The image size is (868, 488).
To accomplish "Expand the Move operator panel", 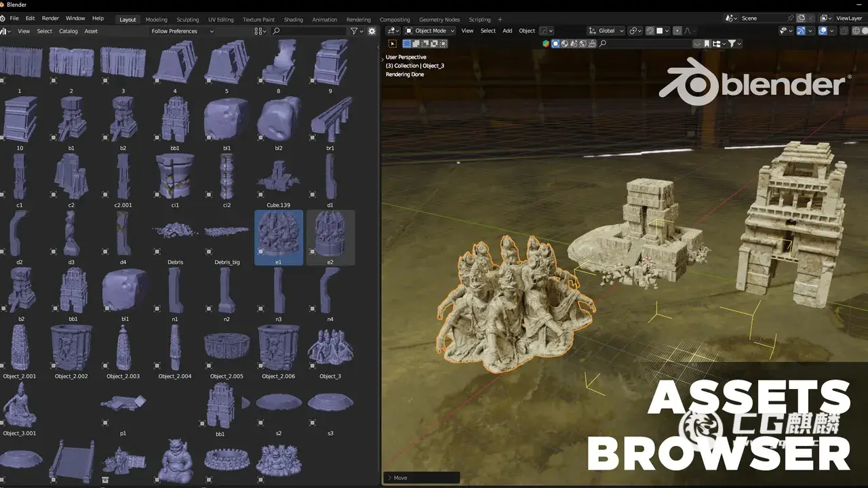I will (389, 478).
